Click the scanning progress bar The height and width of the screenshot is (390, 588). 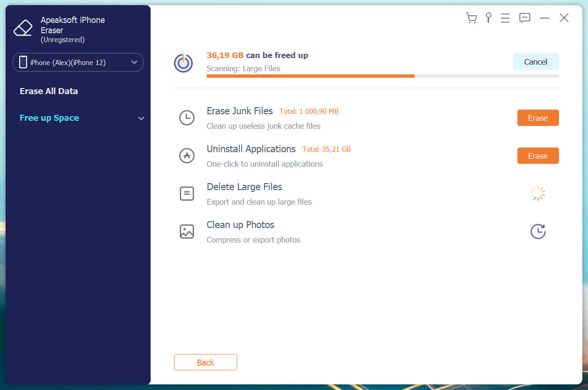[x=383, y=76]
